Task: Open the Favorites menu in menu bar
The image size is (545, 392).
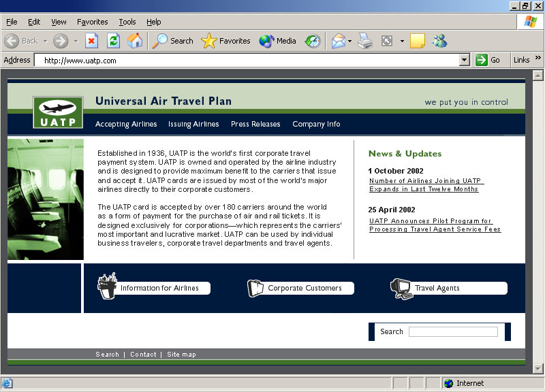Action: click(92, 22)
